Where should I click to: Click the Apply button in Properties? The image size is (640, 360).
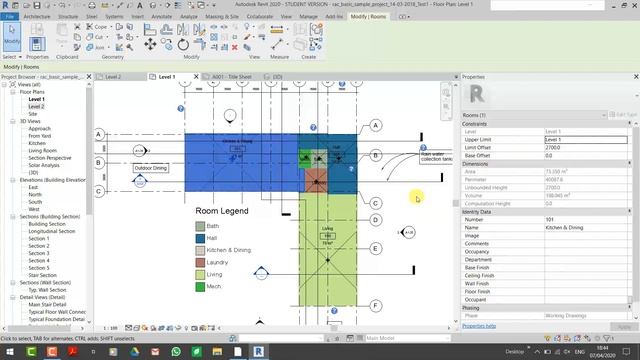tap(624, 327)
